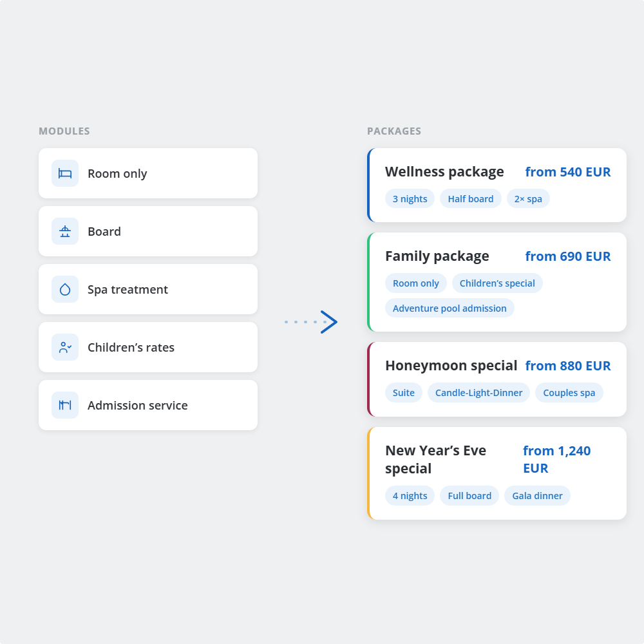Click the Admission service gate icon
The width and height of the screenshot is (644, 644).
(x=65, y=405)
